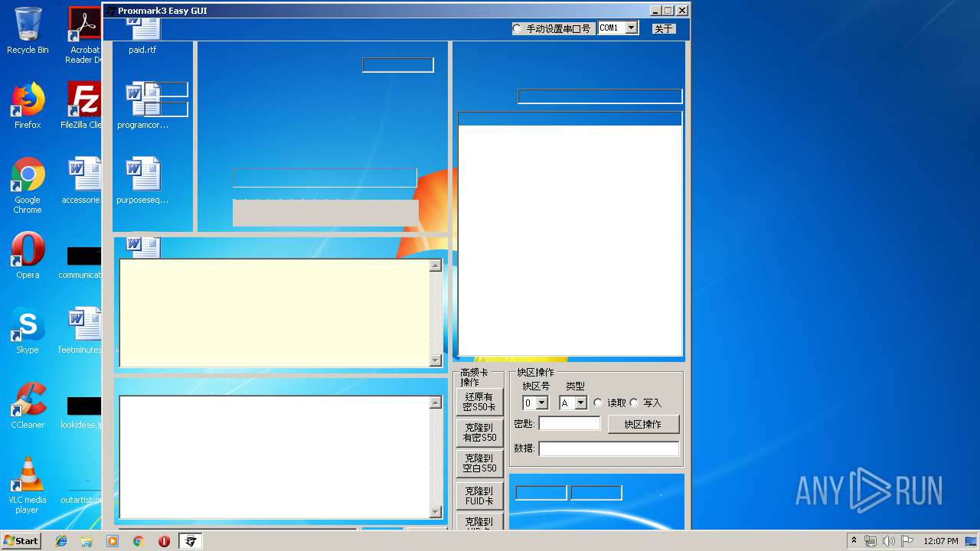The image size is (980, 551).
Task: Open the COM1 port dropdown
Action: click(x=632, y=28)
